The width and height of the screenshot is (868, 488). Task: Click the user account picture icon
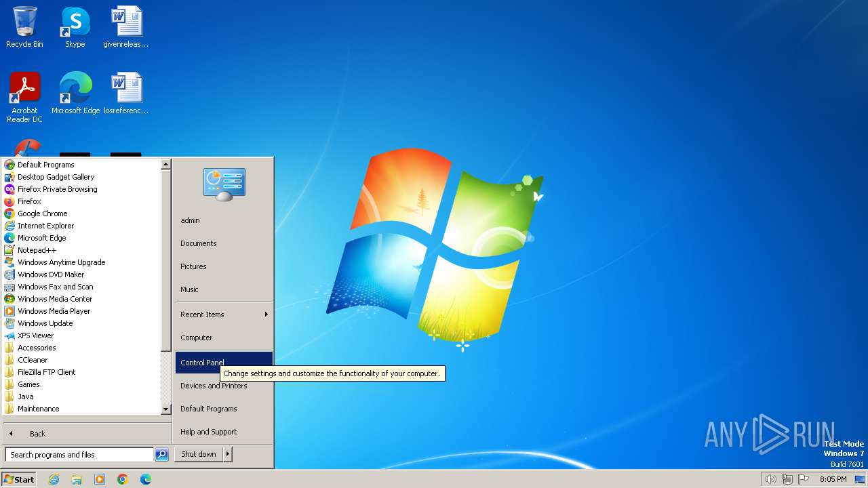click(224, 184)
